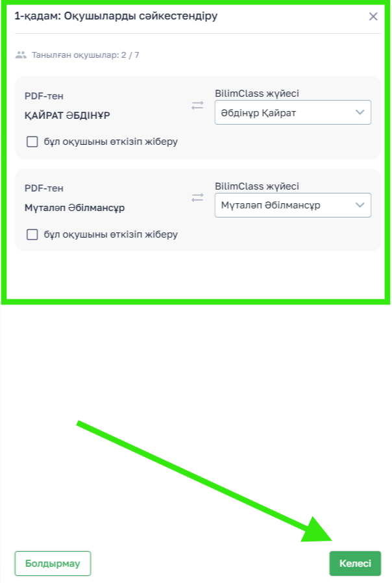392x583 pixels.
Task: Click swap arrows icon in ҚАЙРАТ ӘБДІНҰР row
Action: pos(197,105)
